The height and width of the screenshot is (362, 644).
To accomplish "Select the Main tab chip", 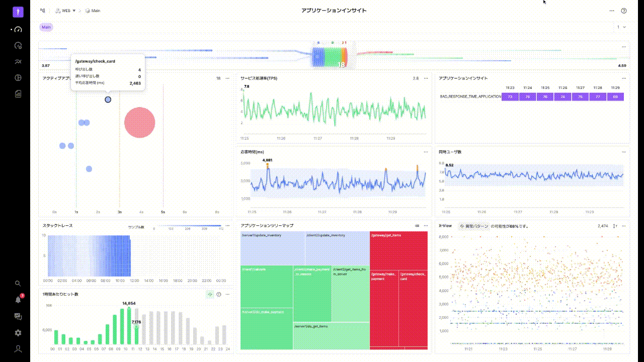I will click(x=46, y=27).
